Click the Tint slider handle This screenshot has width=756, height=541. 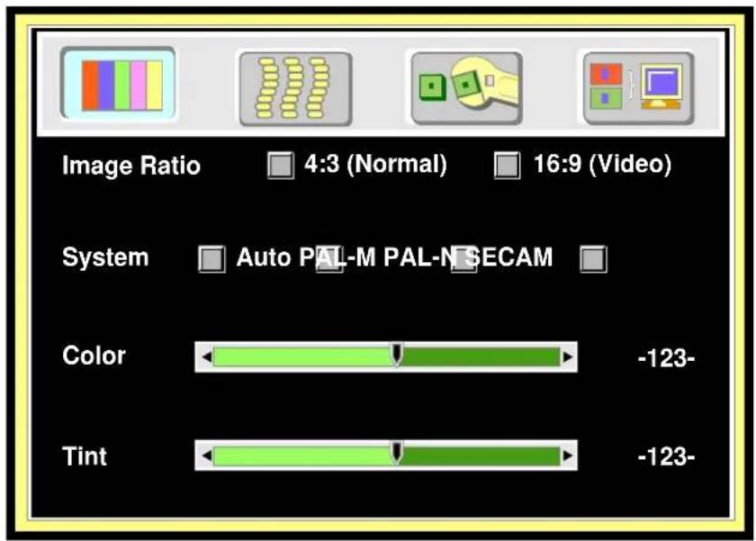point(396,454)
